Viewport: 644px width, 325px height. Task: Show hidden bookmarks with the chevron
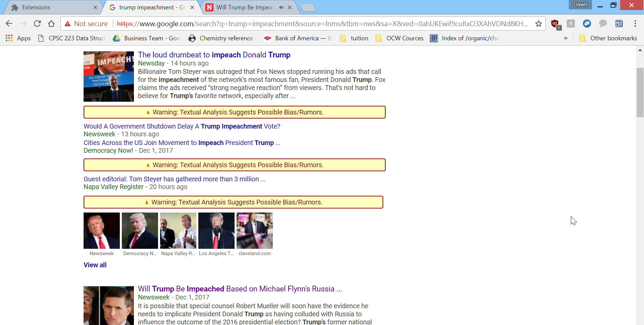(x=566, y=38)
